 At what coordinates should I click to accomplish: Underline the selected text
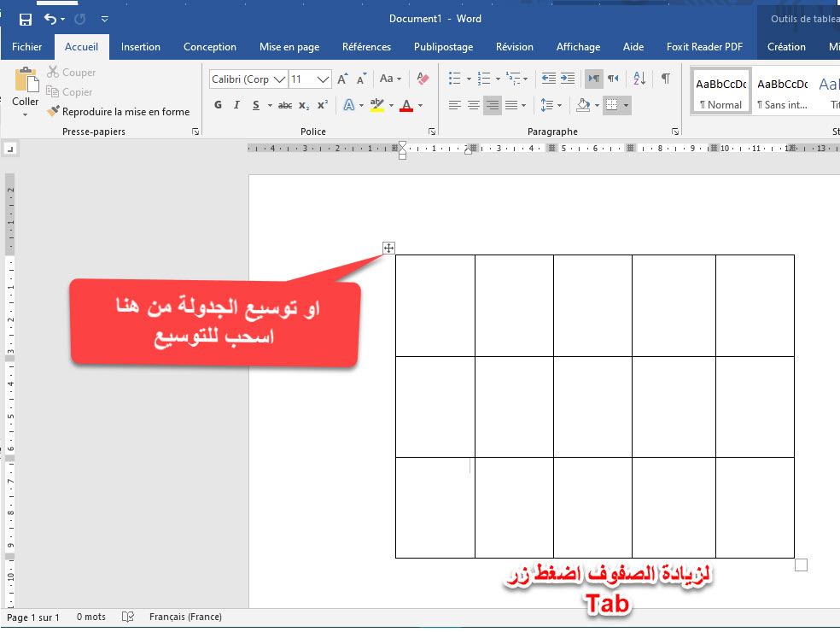click(x=254, y=104)
